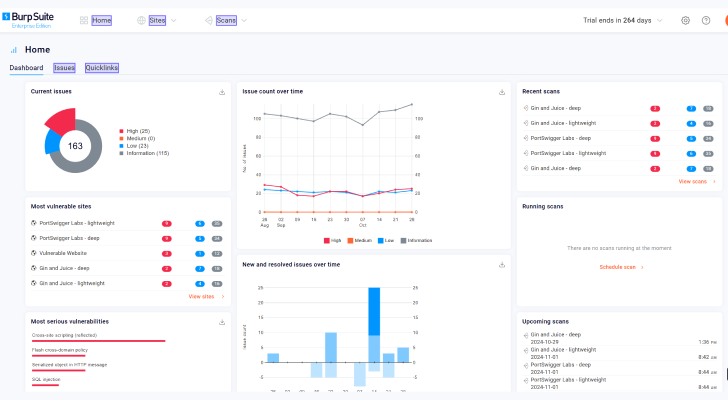728x400 pixels.
Task: Click gray badge of PortSwigger Labs - lightweight recent scan
Action: coord(708,154)
